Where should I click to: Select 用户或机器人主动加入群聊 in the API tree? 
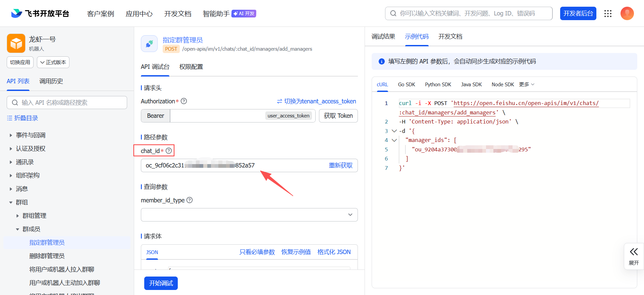(x=65, y=283)
